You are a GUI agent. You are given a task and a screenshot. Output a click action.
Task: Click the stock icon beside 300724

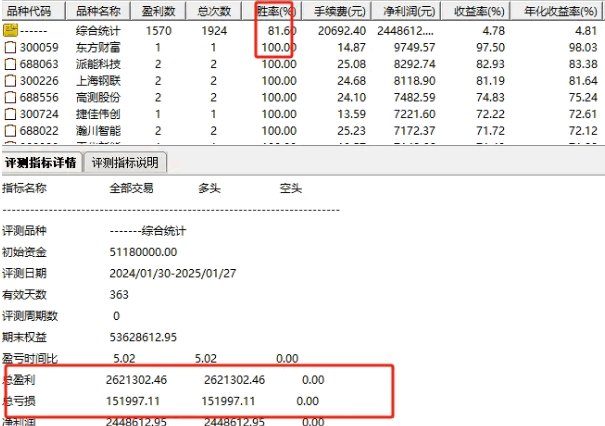tap(10, 114)
